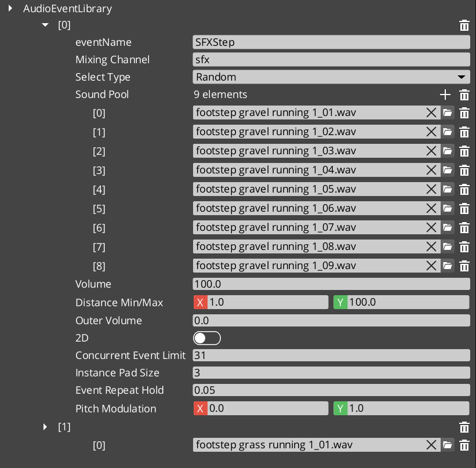
Task: Remove footstep gravel running 1_09.wav with the X
Action: coord(431,266)
